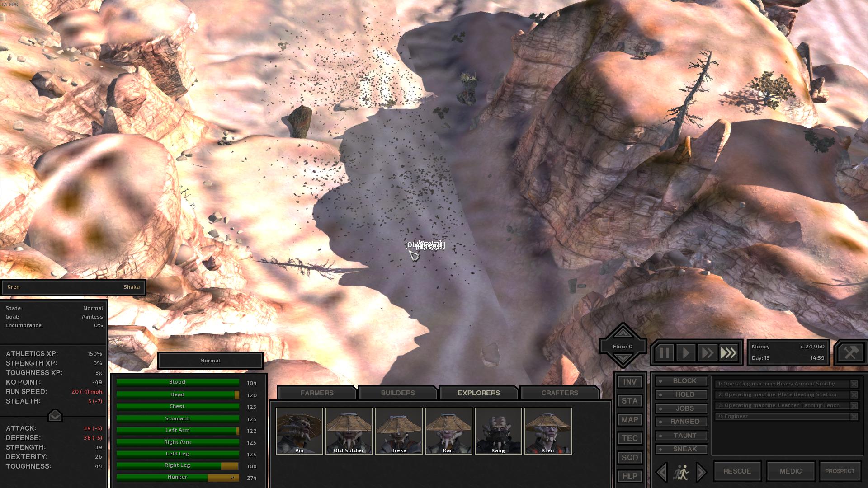Open the STA stats panel
The width and height of the screenshot is (868, 488).
coord(629,401)
